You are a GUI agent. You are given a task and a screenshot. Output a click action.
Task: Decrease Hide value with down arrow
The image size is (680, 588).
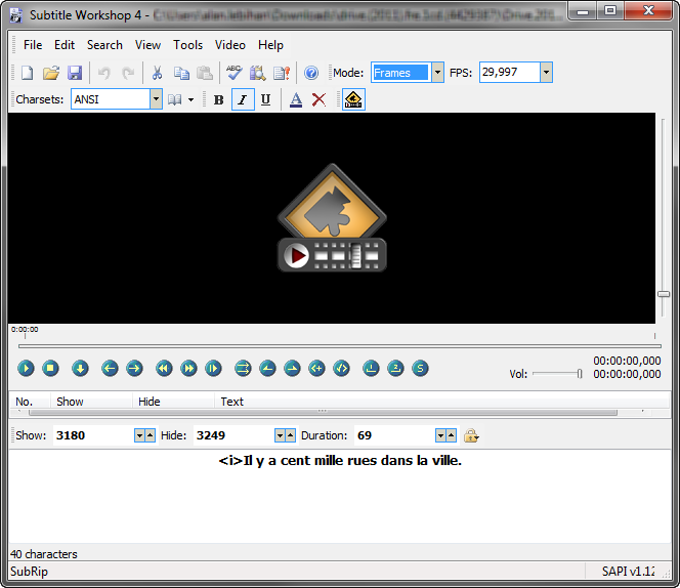[280, 435]
